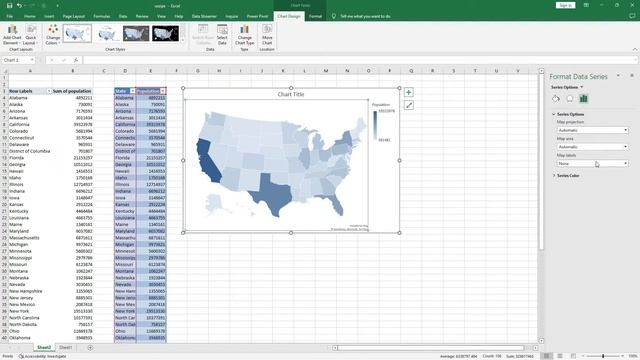Click Add Chart Element button
Viewport: 640px width, 360px height.
[12, 35]
